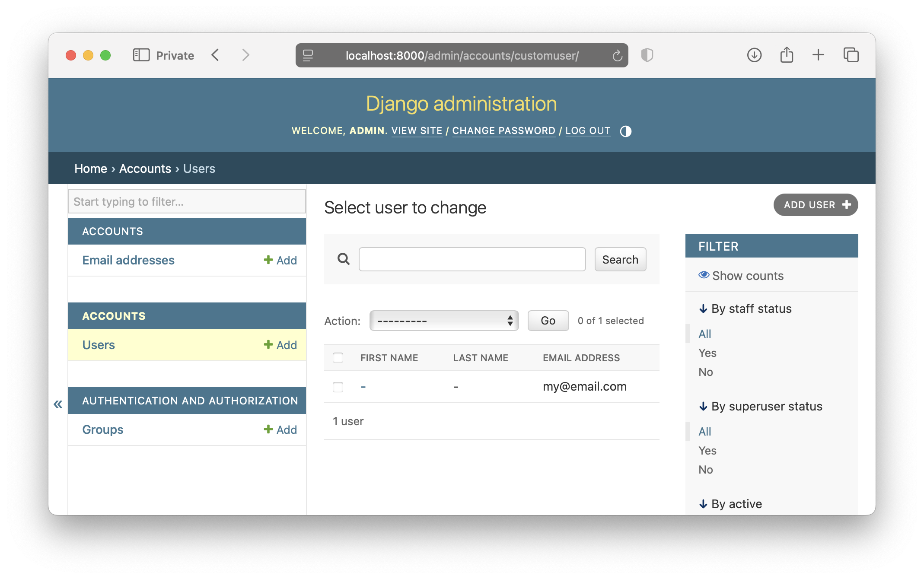This screenshot has height=579, width=924.
Task: Toggle the Safari sidebar icon
Action: point(141,55)
